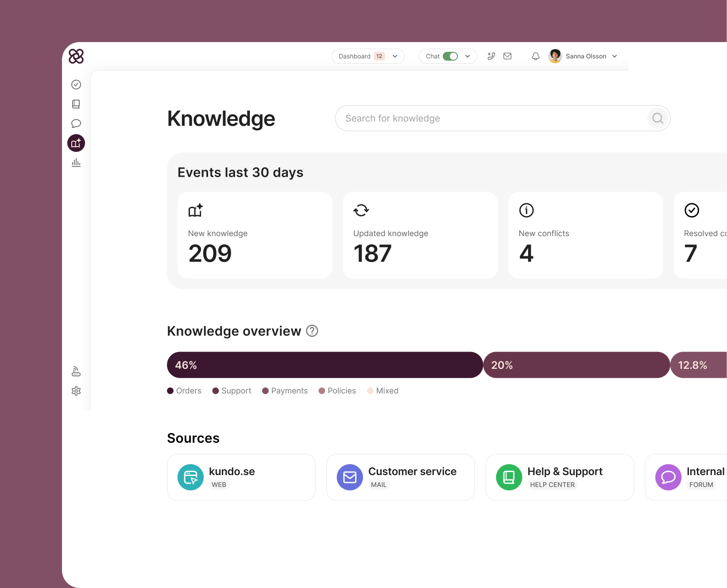Click the Knowledge overview help icon
Image resolution: width=727 pixels, height=588 pixels.
(x=312, y=331)
